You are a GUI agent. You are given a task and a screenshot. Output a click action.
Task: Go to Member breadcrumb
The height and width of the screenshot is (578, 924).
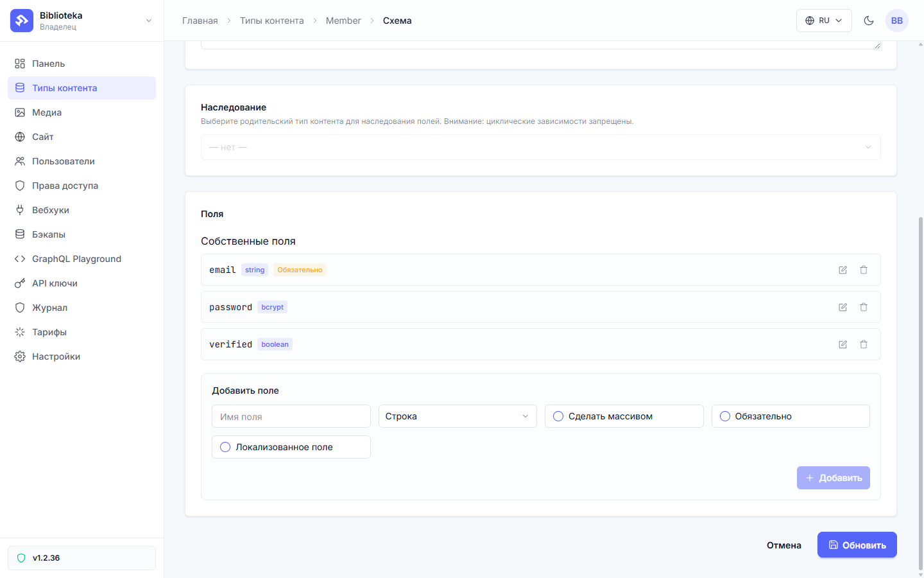(343, 21)
